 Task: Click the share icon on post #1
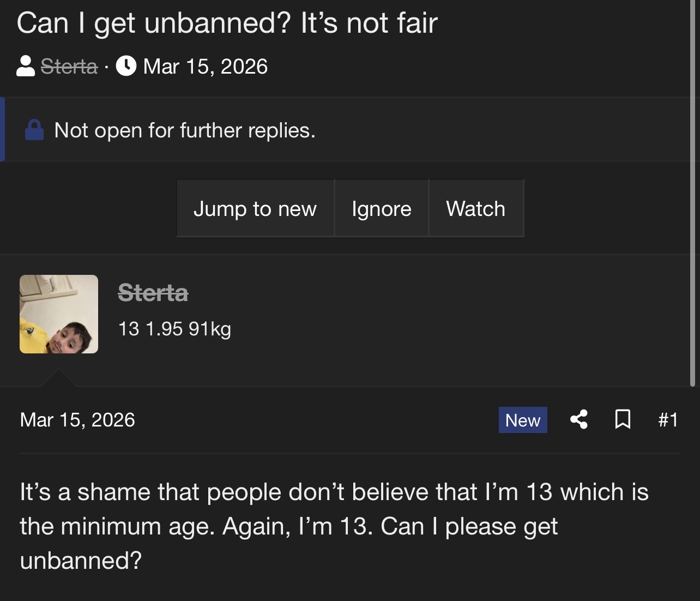click(x=579, y=419)
